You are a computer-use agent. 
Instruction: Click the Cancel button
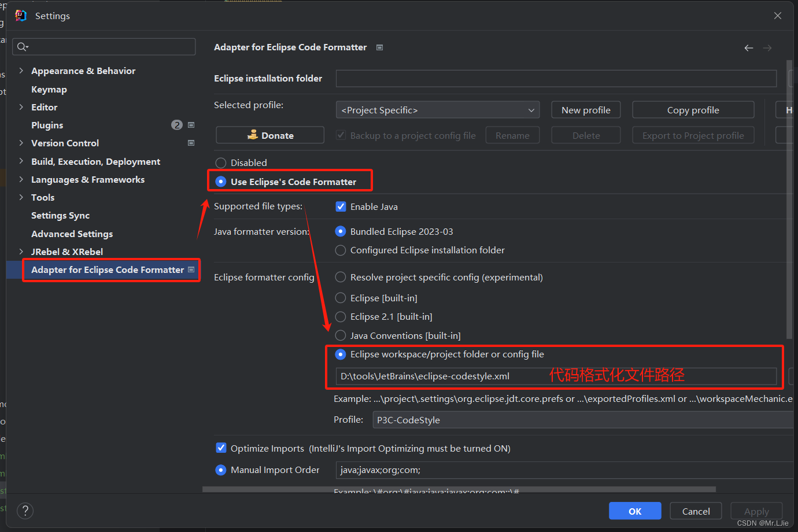coord(696,511)
